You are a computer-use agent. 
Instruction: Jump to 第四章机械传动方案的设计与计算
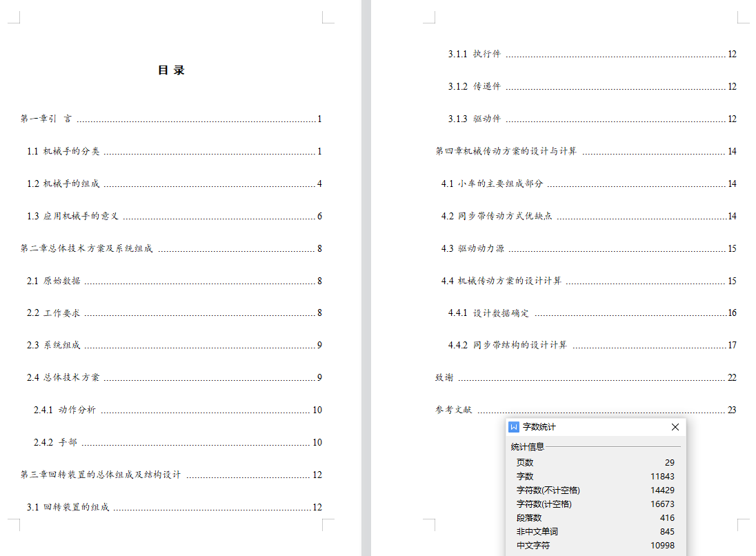coord(506,151)
